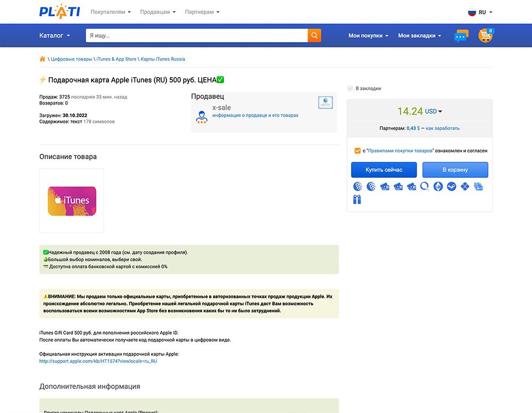Image resolution: width=532 pixels, height=413 pixels.
Task: Open the USD currency dropdown
Action: pyautogui.click(x=433, y=111)
